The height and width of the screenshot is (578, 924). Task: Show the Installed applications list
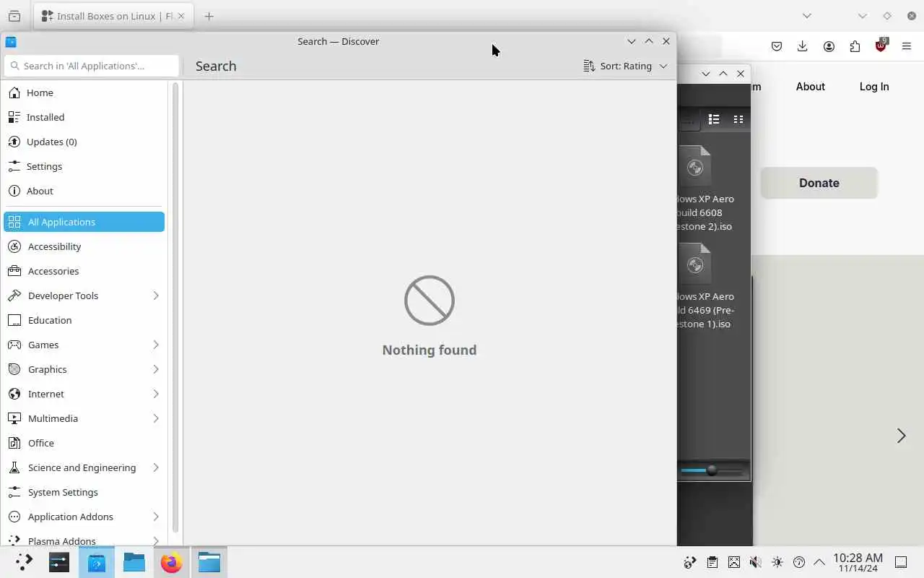pyautogui.click(x=84, y=117)
